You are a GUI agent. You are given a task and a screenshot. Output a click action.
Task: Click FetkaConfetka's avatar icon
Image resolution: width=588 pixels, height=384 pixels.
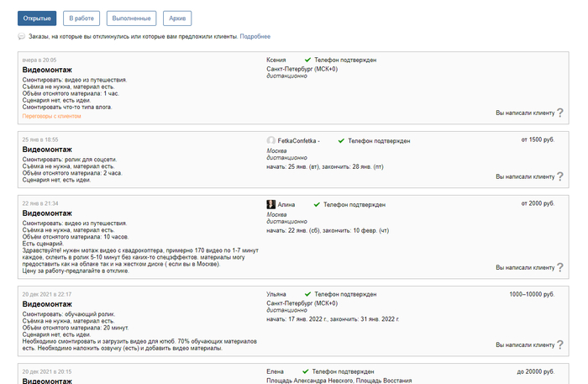point(270,140)
